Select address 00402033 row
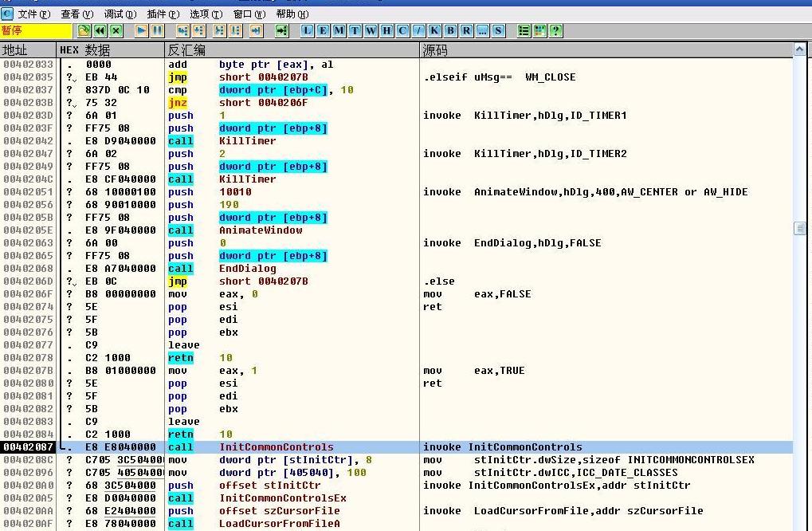The image size is (812, 531). (396, 65)
